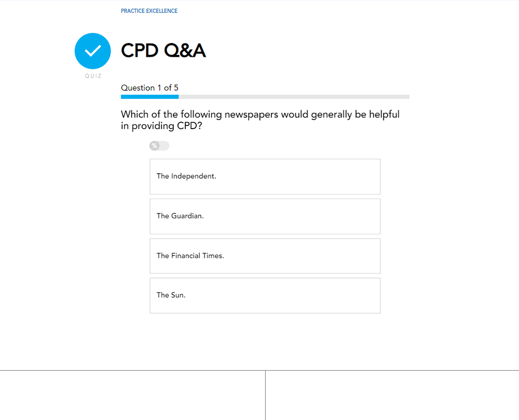Screen dimensions: 519x420
Task: Click the blue filled part of the progress bar
Action: [x=149, y=96]
